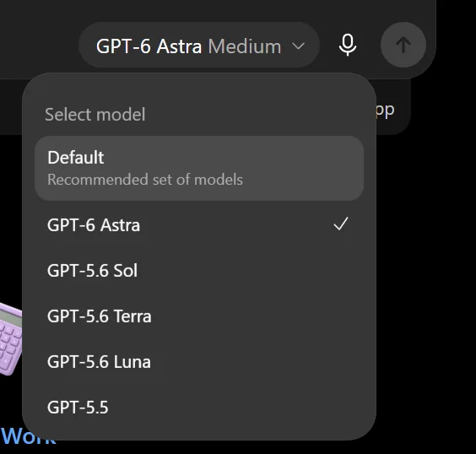Open the GPT-6 Astra Medium selector pill
This screenshot has width=476, height=454.
[199, 45]
